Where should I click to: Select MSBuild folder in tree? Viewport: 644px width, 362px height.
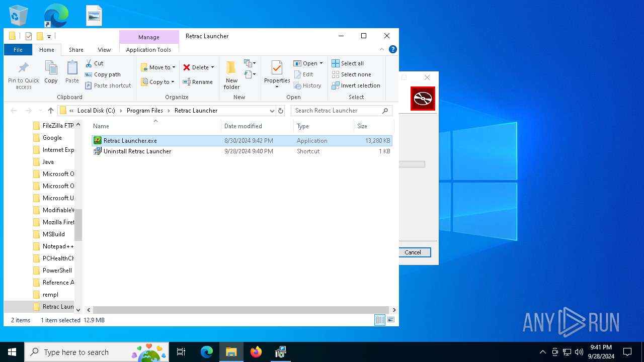[x=53, y=234]
